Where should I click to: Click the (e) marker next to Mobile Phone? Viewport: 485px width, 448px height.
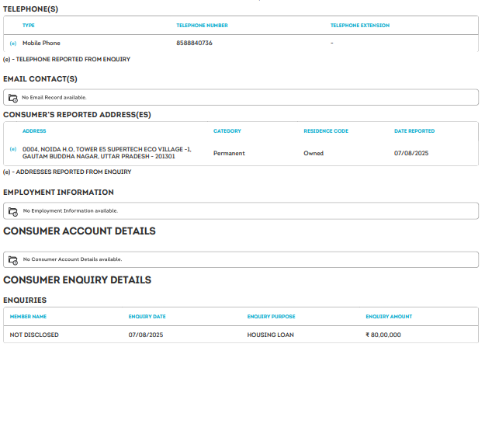pyautogui.click(x=12, y=43)
